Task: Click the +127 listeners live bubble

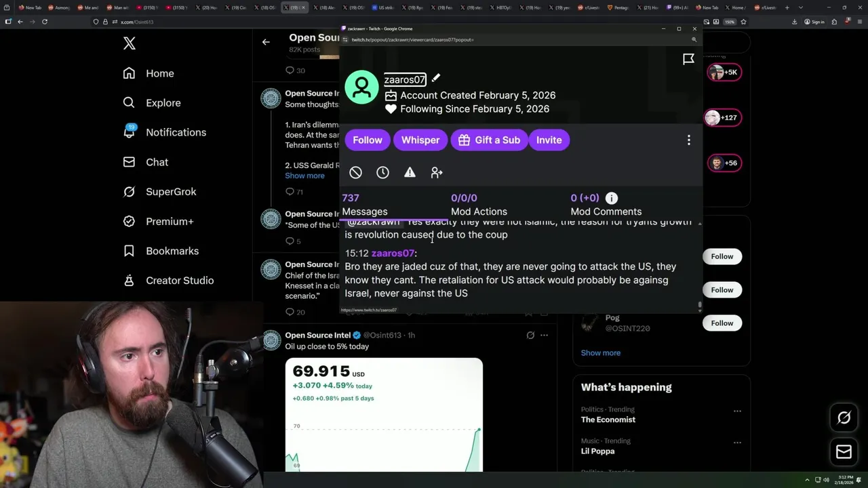Action: coord(722,117)
